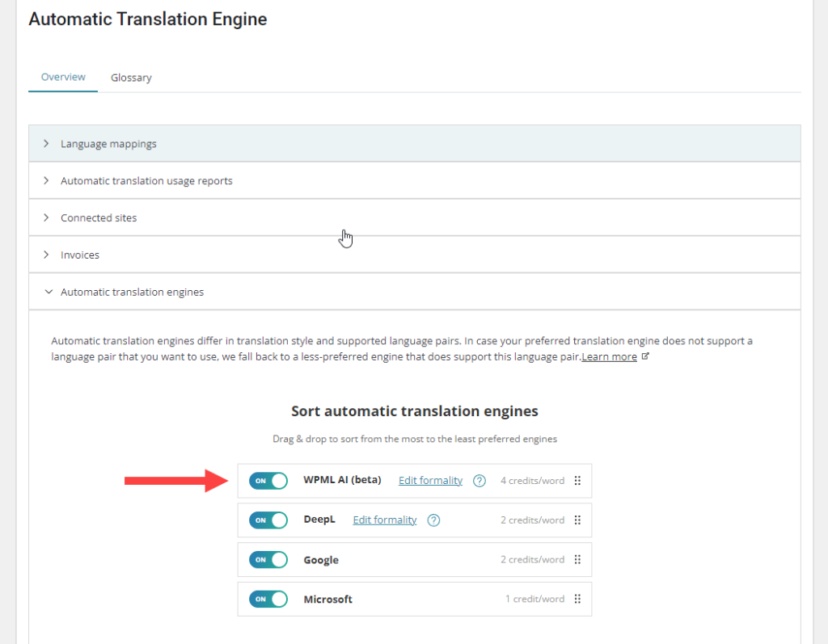Click the drag handle on the Microsoft row
Viewport: 828px width, 644px height.
(x=577, y=599)
